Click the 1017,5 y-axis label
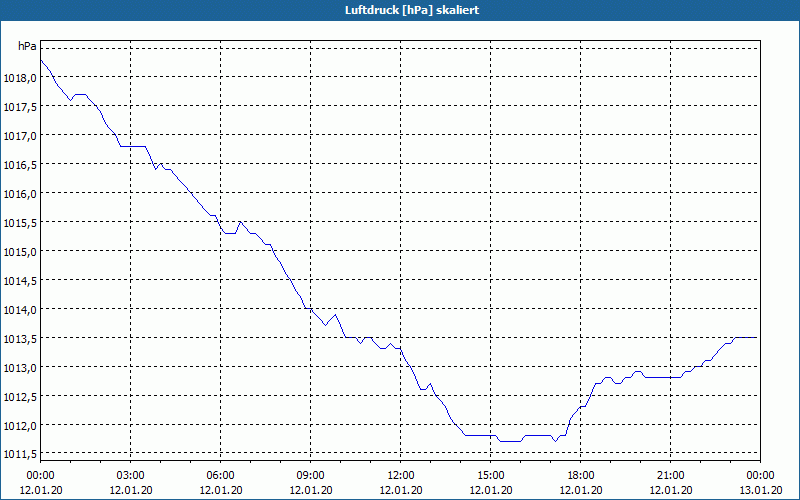This screenshot has height=500, width=800. (20, 107)
